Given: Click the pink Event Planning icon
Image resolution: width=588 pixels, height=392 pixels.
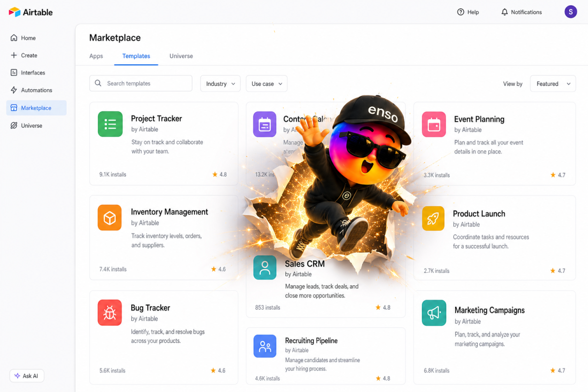Looking at the screenshot, I should (x=434, y=124).
